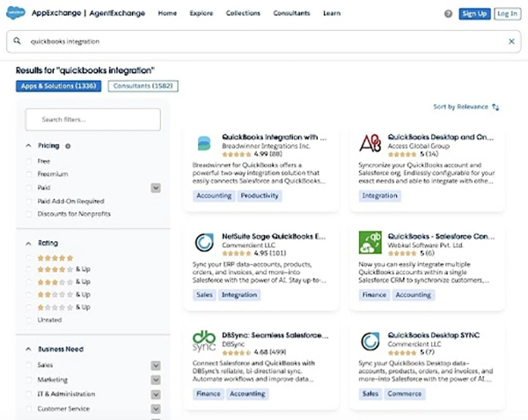Expand Customer Service dropdown arrow
The width and height of the screenshot is (528, 420).
click(156, 409)
